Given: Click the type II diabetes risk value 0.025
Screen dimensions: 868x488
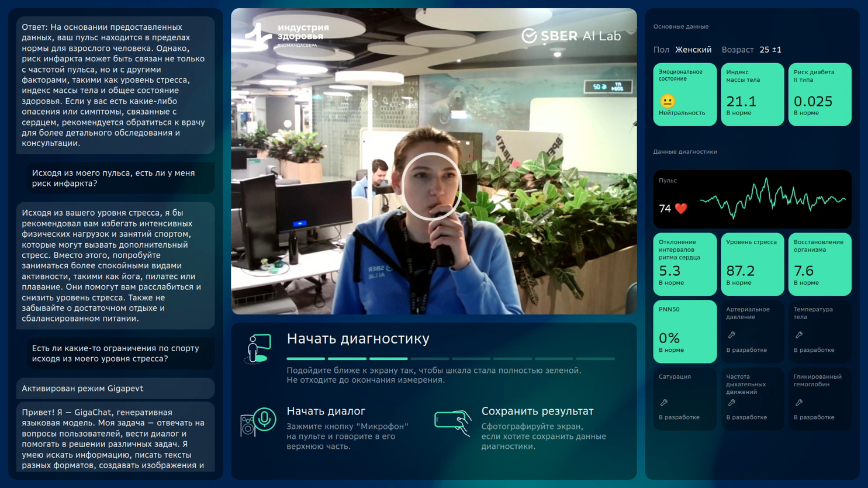Looking at the screenshot, I should [813, 101].
